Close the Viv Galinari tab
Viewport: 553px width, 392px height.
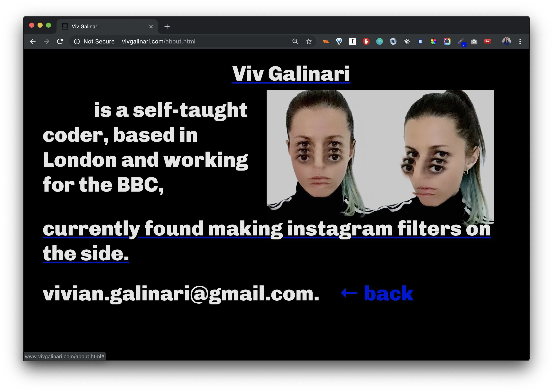[151, 27]
